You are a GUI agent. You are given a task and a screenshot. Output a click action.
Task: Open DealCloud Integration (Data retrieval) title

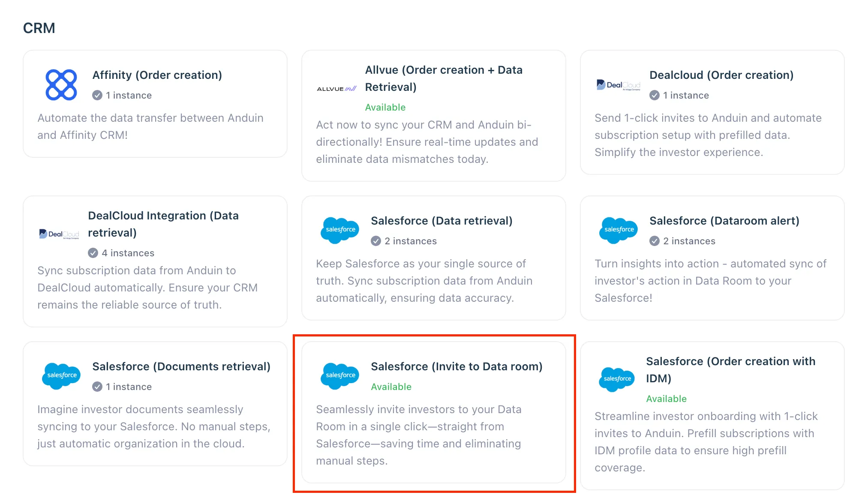tap(163, 224)
